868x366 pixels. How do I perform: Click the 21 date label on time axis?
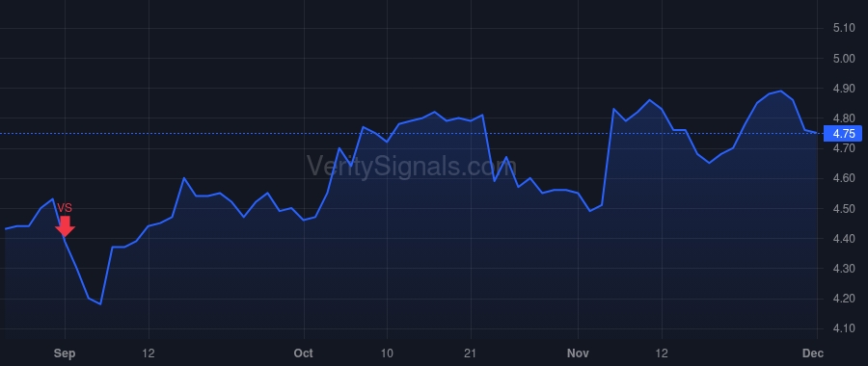471,353
